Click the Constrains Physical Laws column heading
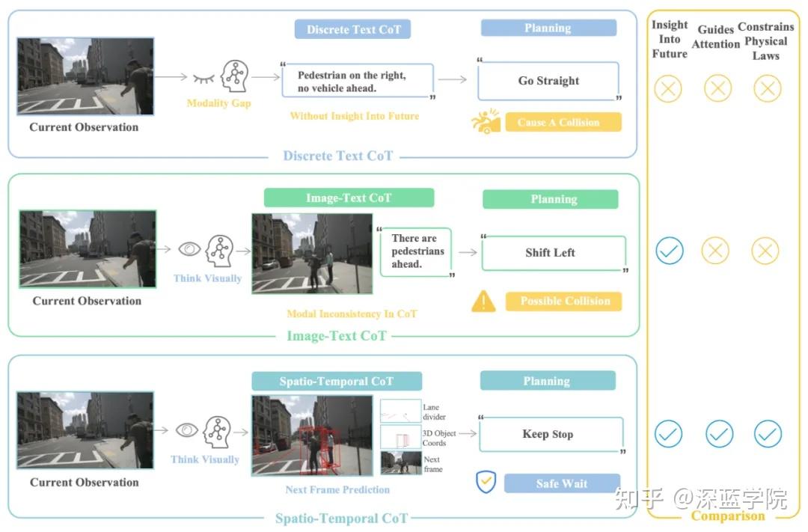Screen dimensions: 808x532 click(766, 40)
